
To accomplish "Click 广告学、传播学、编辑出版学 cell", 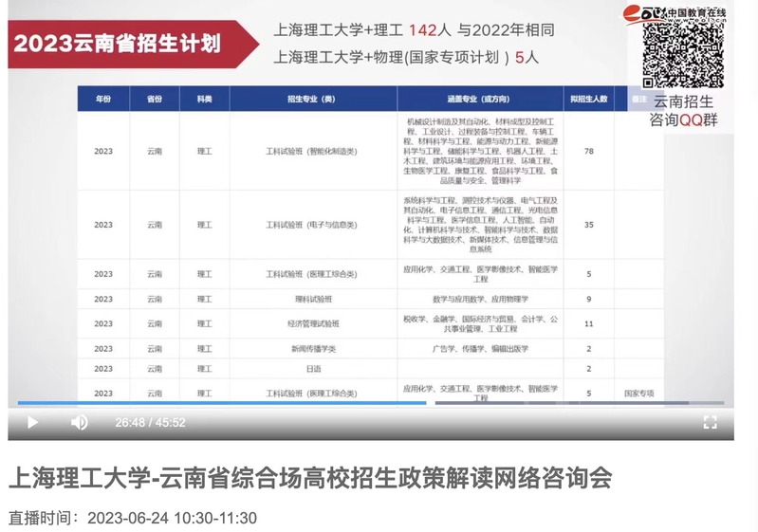I will [x=481, y=349].
